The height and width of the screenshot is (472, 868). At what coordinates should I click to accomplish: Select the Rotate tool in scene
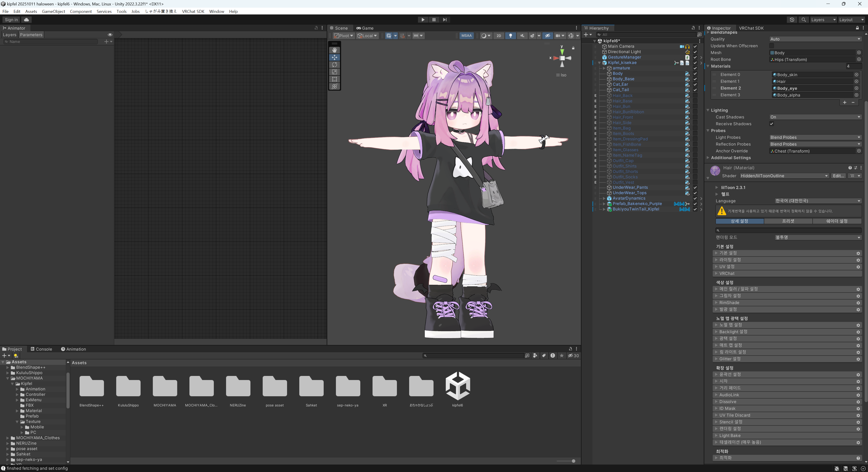pyautogui.click(x=334, y=64)
